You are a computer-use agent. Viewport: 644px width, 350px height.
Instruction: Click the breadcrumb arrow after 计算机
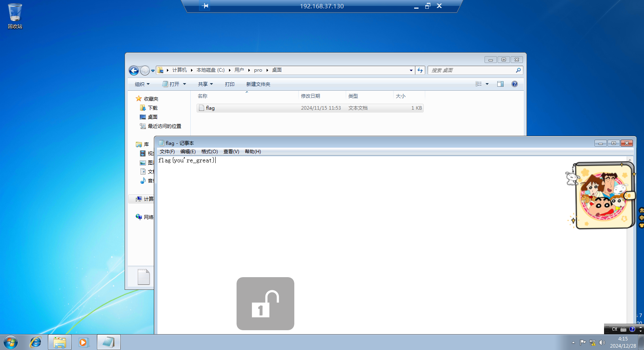[191, 70]
